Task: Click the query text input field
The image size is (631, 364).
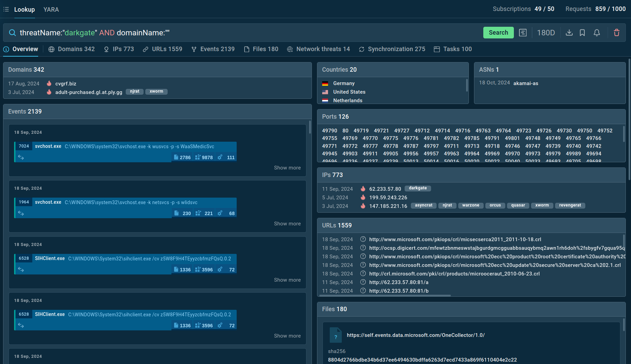Action: coord(240,33)
